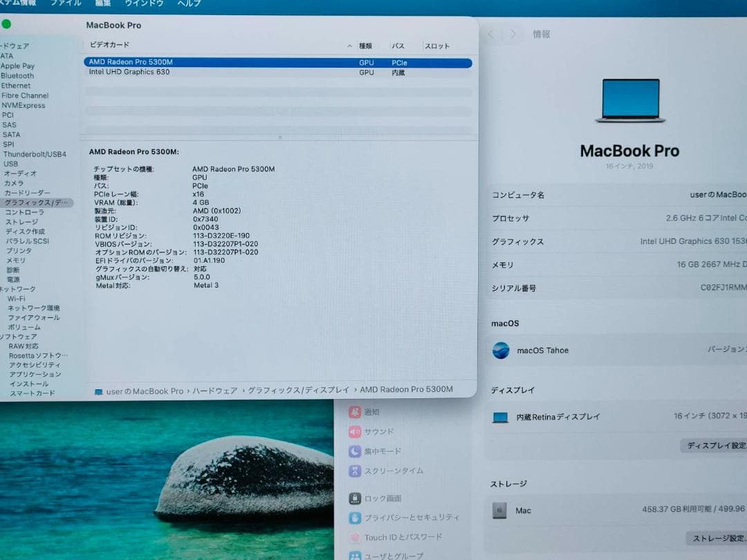The image size is (747, 560).
Task: Select Wi-Fi in the network section
Action: [16, 299]
